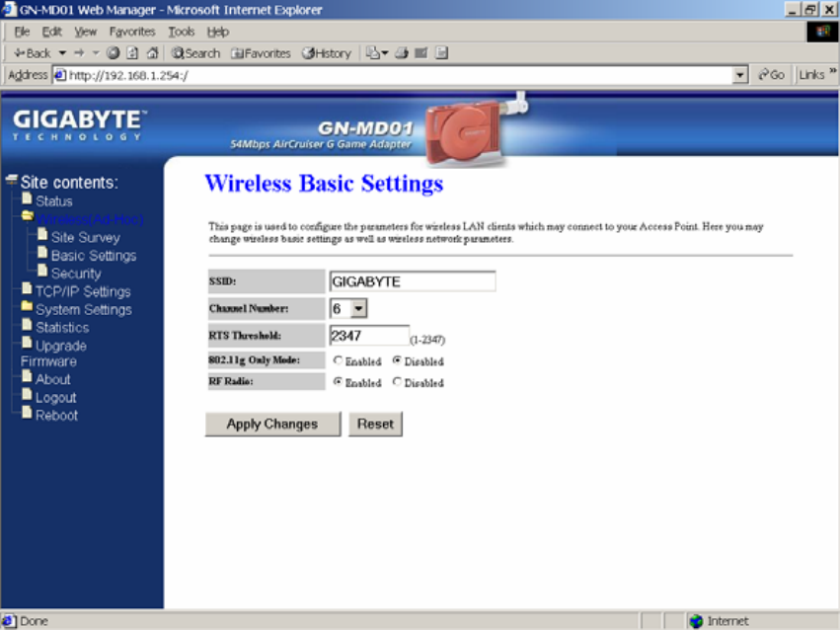Open the Site Survey page
Screen dimensions: 840x630
[x=85, y=237]
